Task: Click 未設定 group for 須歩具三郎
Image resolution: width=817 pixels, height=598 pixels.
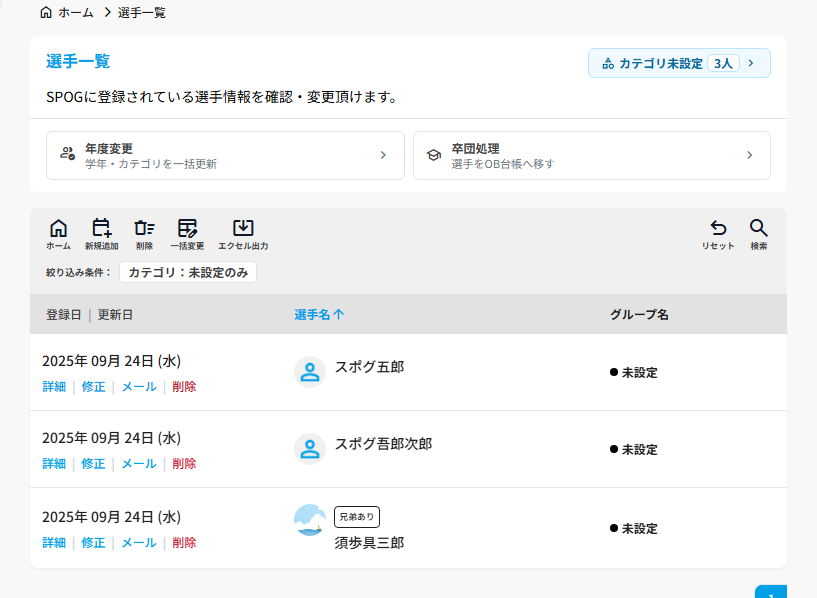Action: pyautogui.click(x=634, y=529)
